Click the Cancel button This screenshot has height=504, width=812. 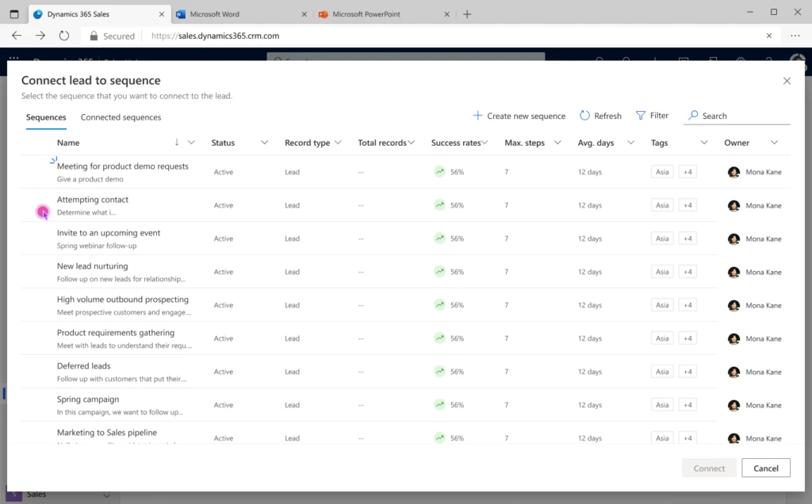(765, 468)
